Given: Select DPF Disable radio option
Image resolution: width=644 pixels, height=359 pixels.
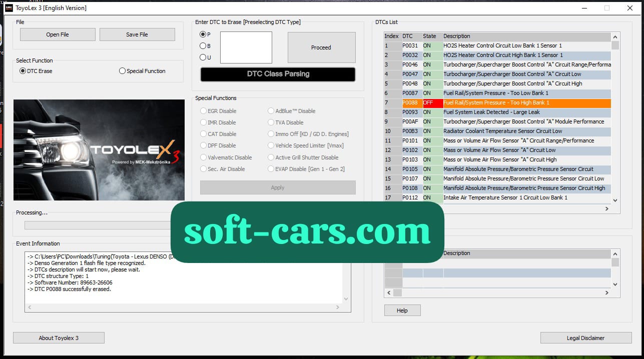Looking at the screenshot, I should click(218, 145).
